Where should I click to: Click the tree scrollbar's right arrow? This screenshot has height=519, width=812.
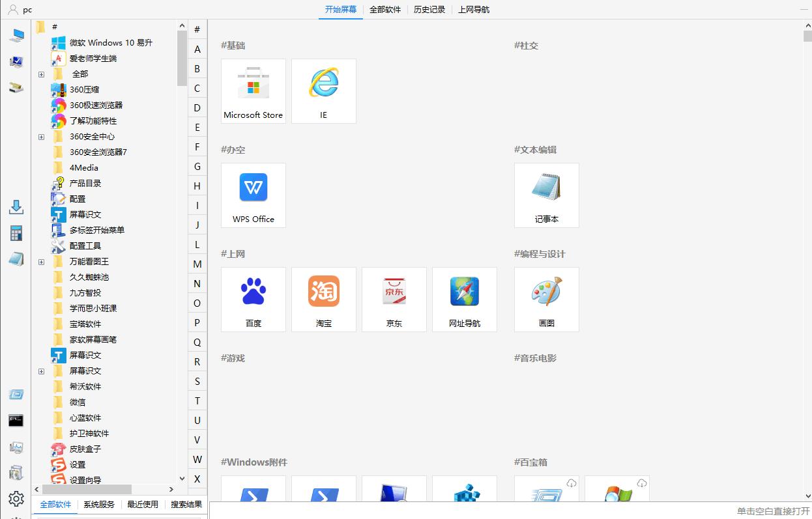(172, 489)
